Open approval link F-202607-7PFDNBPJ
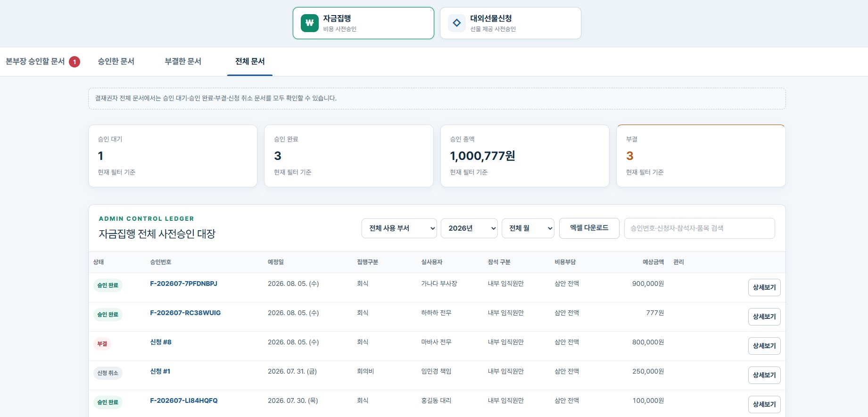 click(x=183, y=284)
